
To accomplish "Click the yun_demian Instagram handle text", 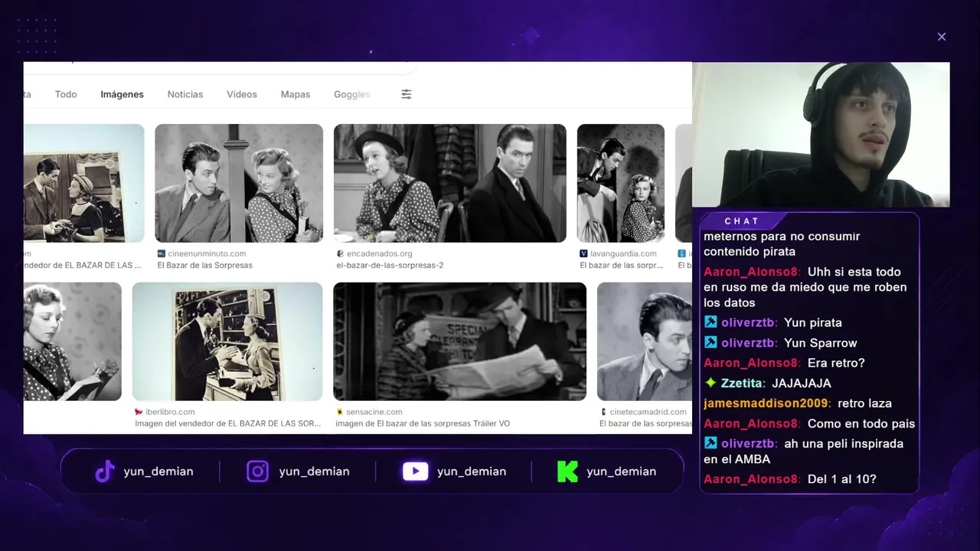I will coord(314,471).
